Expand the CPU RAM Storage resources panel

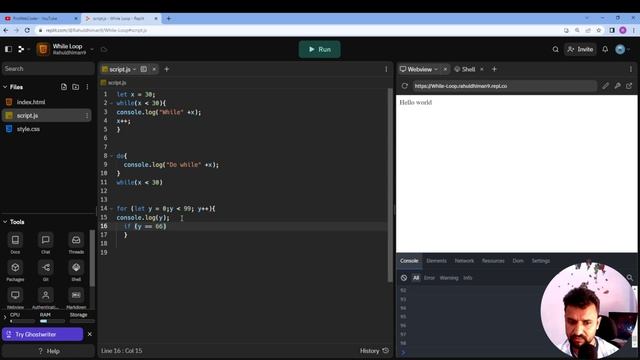5,317
